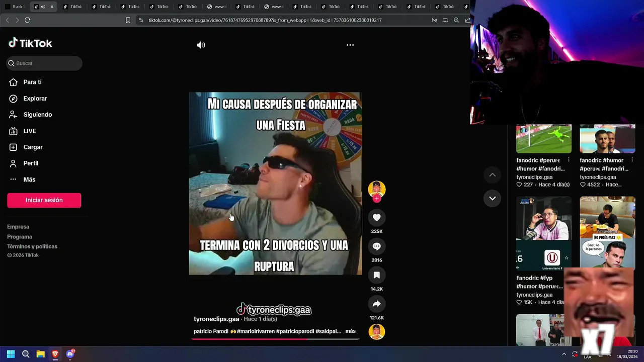Open Windows taskbar search
The image size is (644, 362).
coord(26,354)
